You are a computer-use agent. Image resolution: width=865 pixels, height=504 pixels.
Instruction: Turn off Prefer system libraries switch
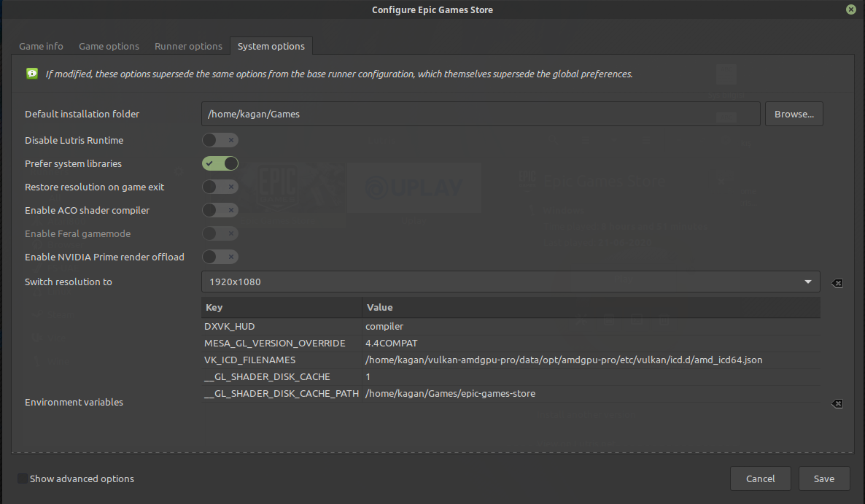220,163
